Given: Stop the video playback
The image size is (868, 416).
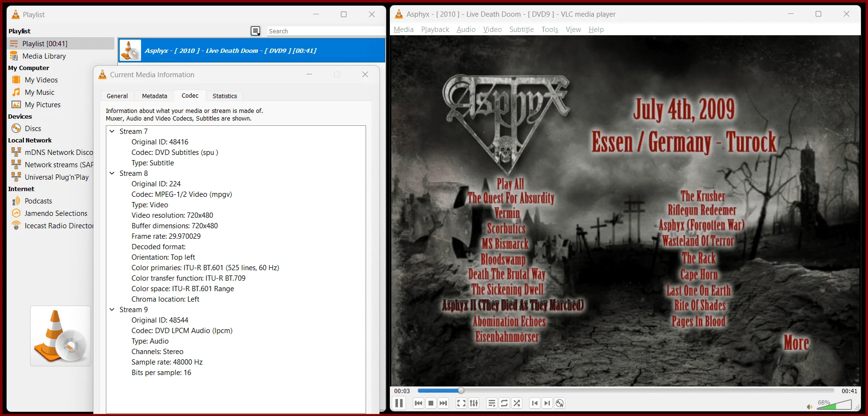Looking at the screenshot, I should [x=431, y=403].
